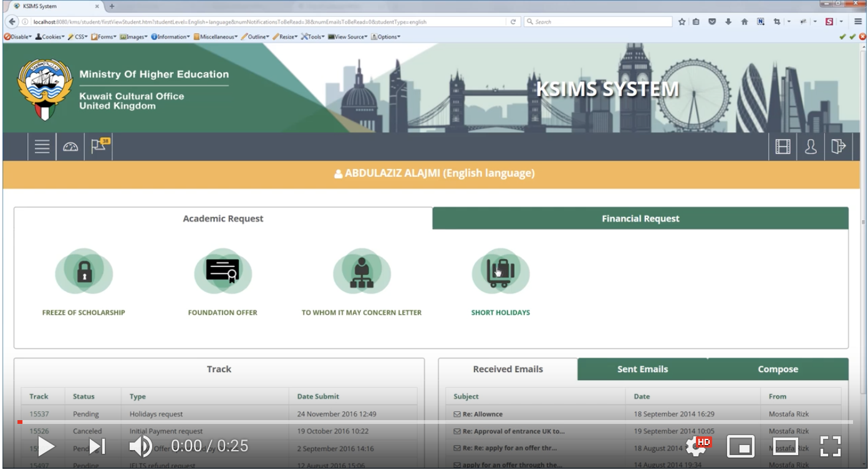Viewport: 868px width, 470px height.
Task: Switch to the Compose tab
Action: 778,369
